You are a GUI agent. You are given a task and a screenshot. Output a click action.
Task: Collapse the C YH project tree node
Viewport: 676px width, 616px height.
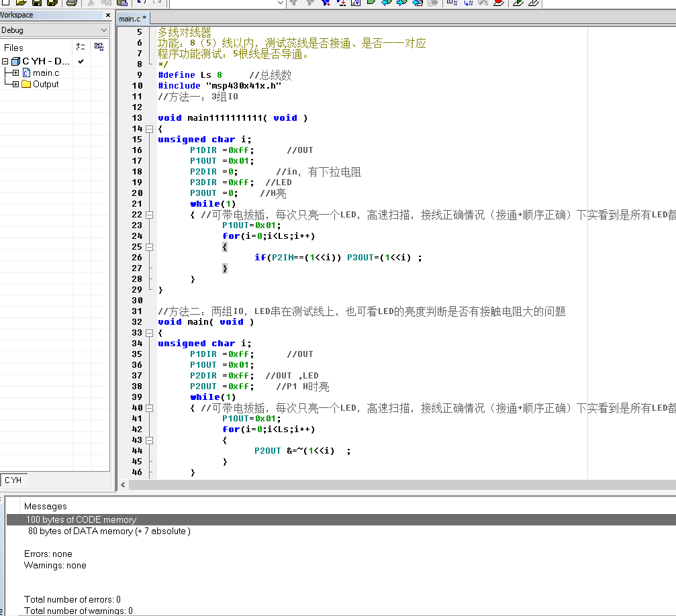(5, 61)
